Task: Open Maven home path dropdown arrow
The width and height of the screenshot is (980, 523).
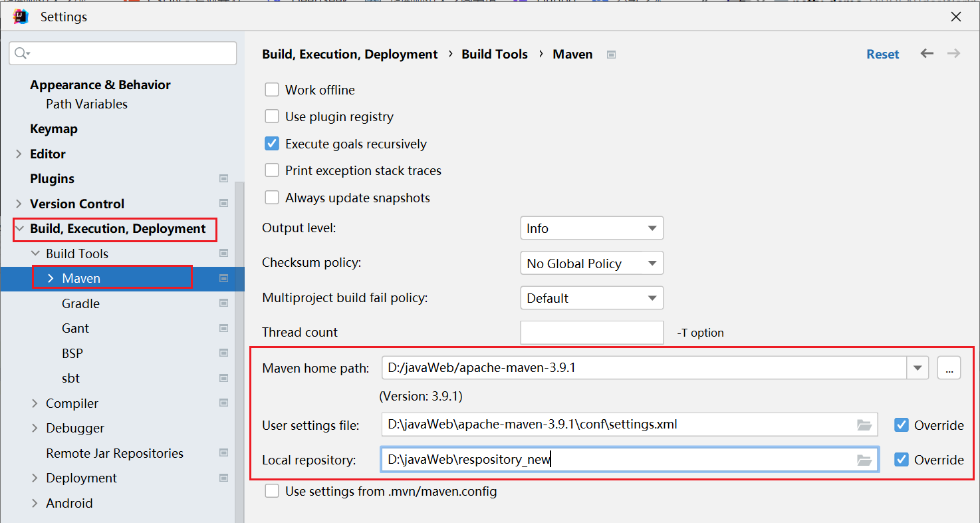Action: pos(918,367)
